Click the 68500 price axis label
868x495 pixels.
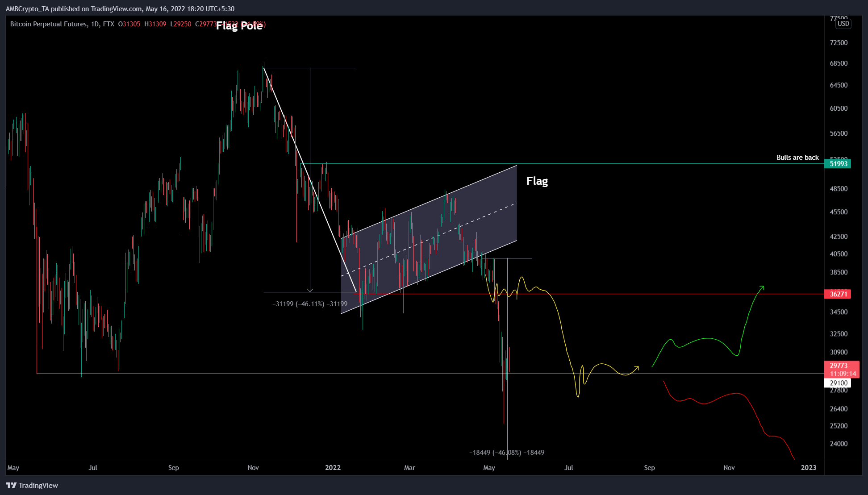point(839,63)
